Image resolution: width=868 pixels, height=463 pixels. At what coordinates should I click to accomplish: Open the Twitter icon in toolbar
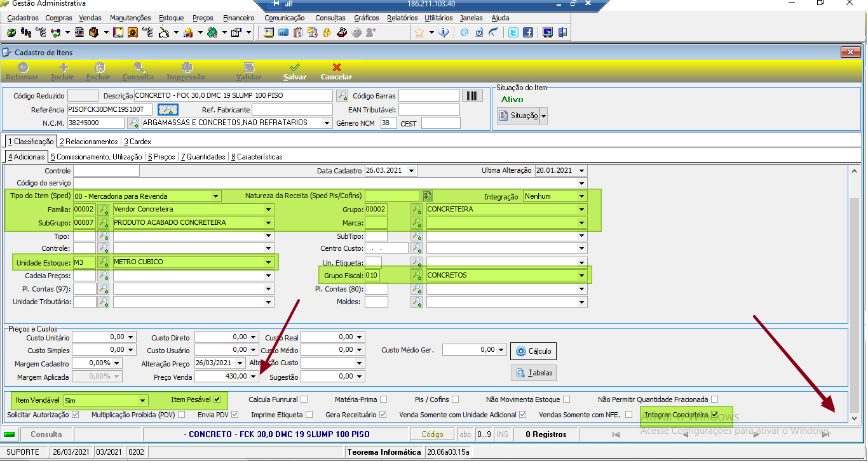[x=513, y=32]
